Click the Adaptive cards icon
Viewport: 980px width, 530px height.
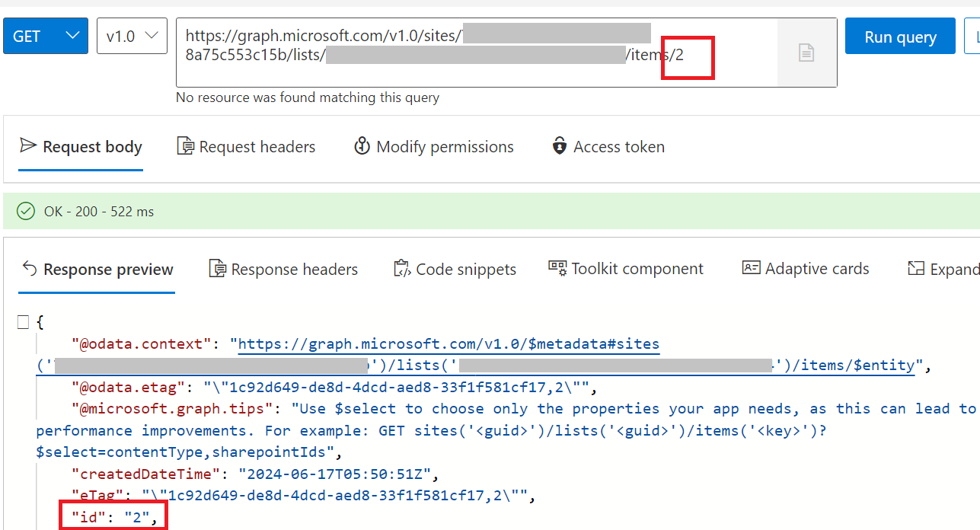(751, 268)
